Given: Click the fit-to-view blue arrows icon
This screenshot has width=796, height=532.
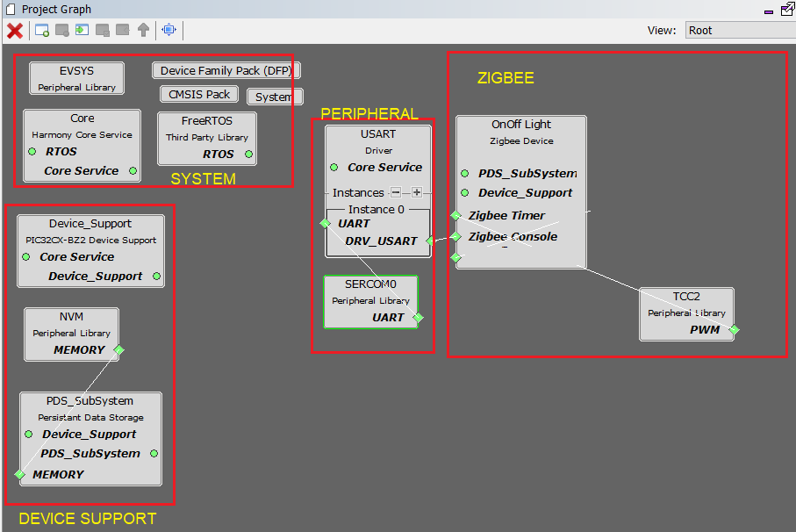Looking at the screenshot, I should pyautogui.click(x=169, y=31).
